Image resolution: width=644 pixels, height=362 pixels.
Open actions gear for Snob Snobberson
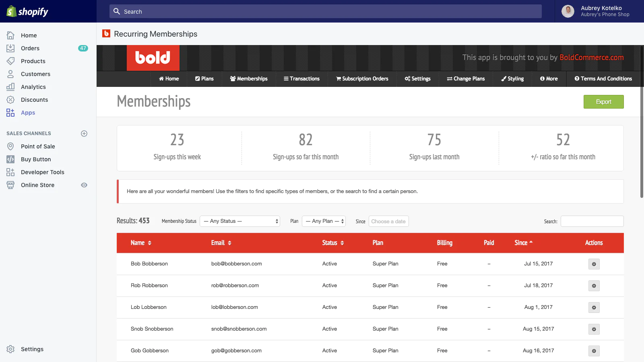pyautogui.click(x=594, y=329)
